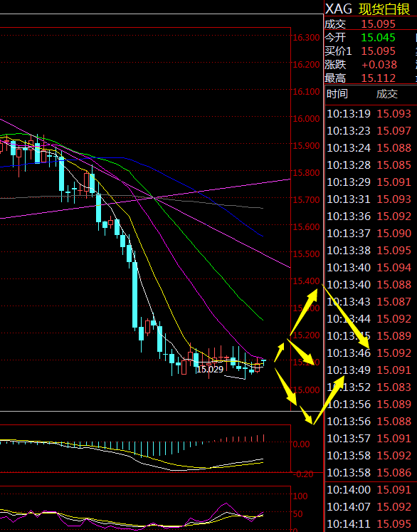The height and width of the screenshot is (532, 417).
Task: Click the 时间 column header
Action: point(337,93)
